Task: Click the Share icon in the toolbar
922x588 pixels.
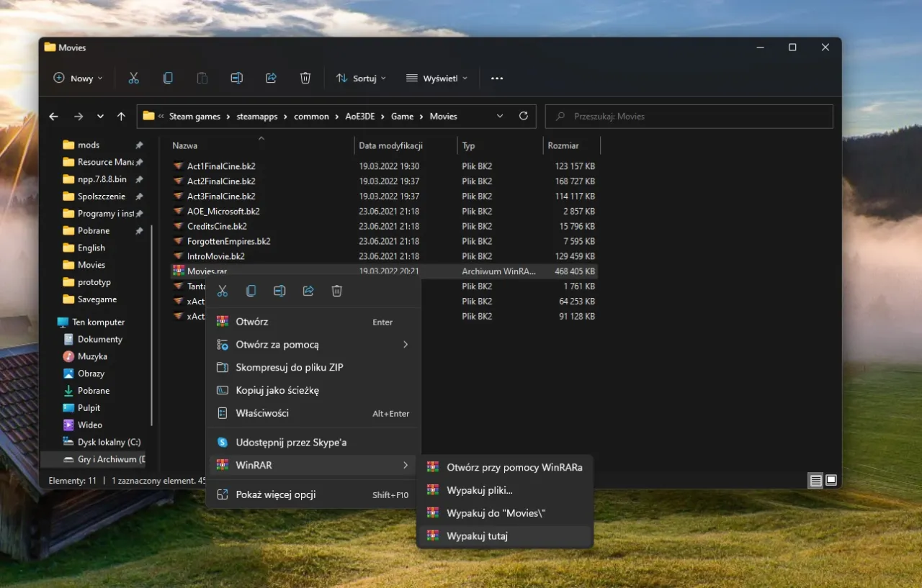Action: click(x=271, y=78)
